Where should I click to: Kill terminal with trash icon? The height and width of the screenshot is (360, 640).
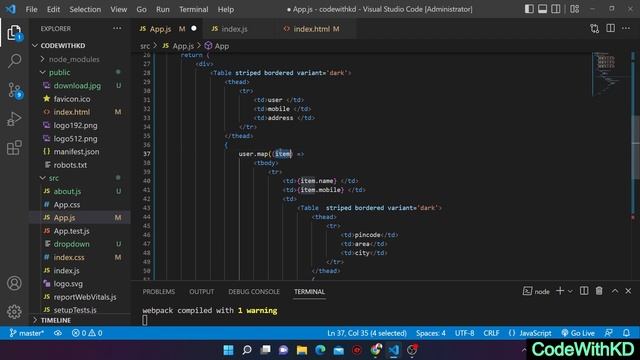pyautogui.click(x=599, y=291)
